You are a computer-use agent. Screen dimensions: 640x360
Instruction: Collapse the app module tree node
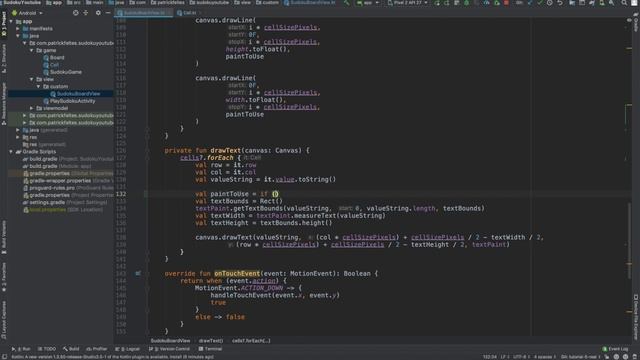click(x=11, y=21)
